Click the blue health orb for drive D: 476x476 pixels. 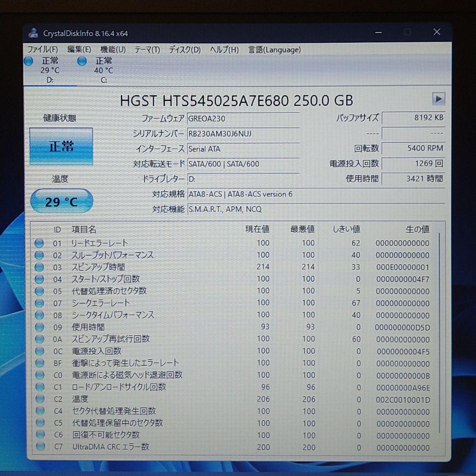[x=29, y=61]
